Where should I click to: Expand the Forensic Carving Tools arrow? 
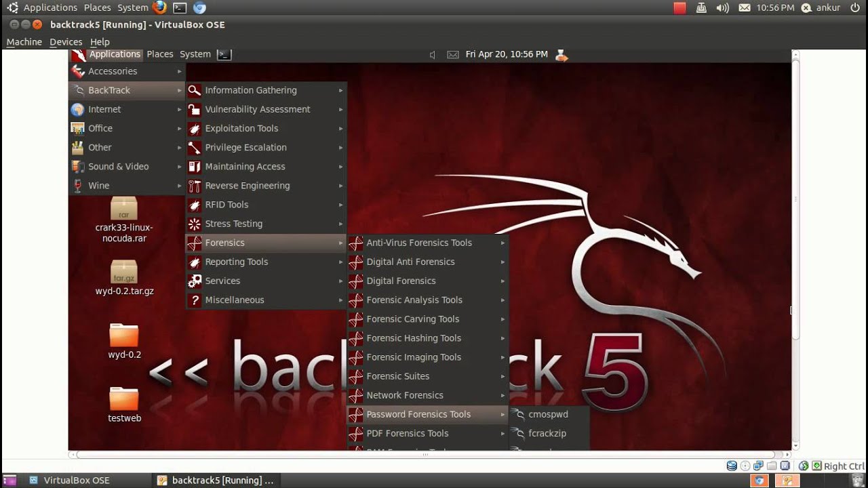click(503, 319)
